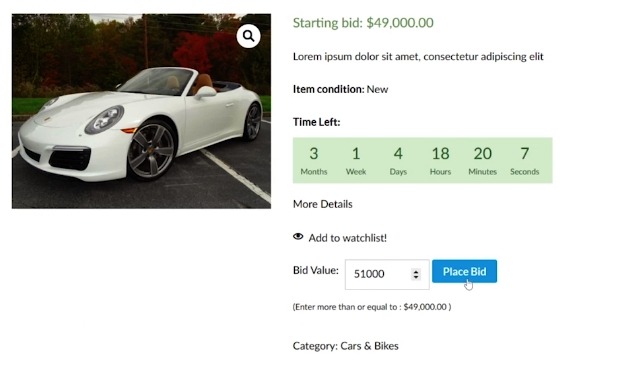Click the 4 Days countdown cell
This screenshot has height=381, width=627.
coord(398,160)
